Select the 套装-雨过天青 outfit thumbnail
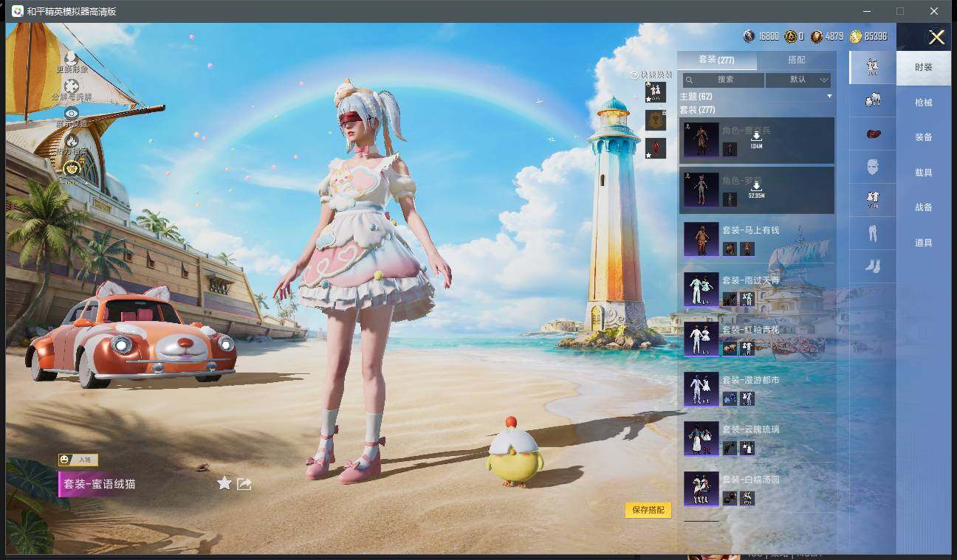 (x=701, y=289)
